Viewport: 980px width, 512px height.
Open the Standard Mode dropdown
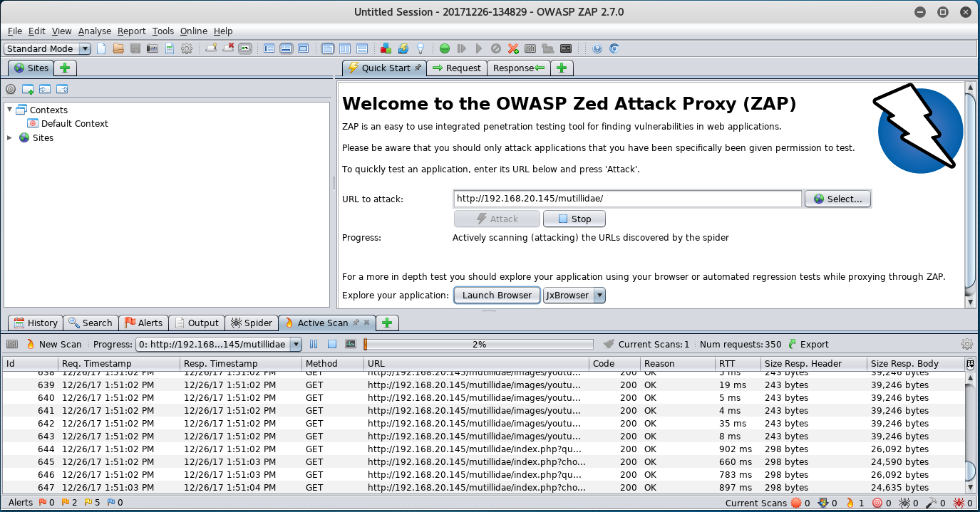(x=48, y=48)
